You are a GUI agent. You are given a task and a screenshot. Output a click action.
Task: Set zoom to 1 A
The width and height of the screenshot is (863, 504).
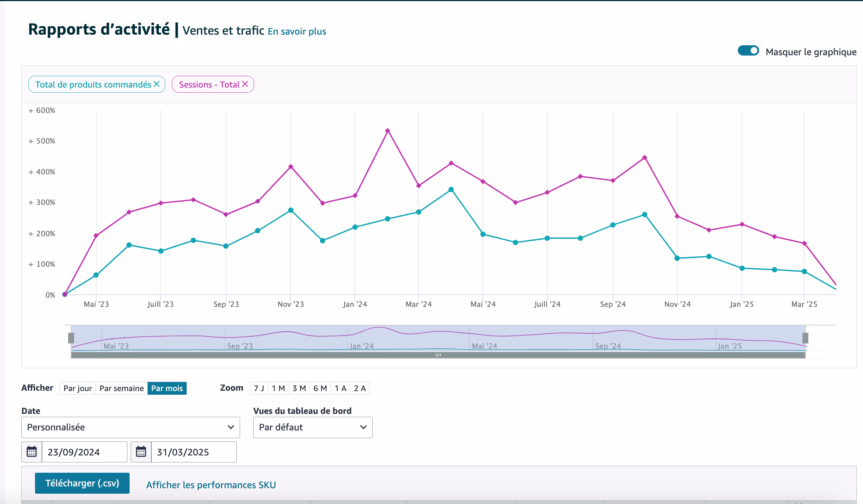coord(340,388)
